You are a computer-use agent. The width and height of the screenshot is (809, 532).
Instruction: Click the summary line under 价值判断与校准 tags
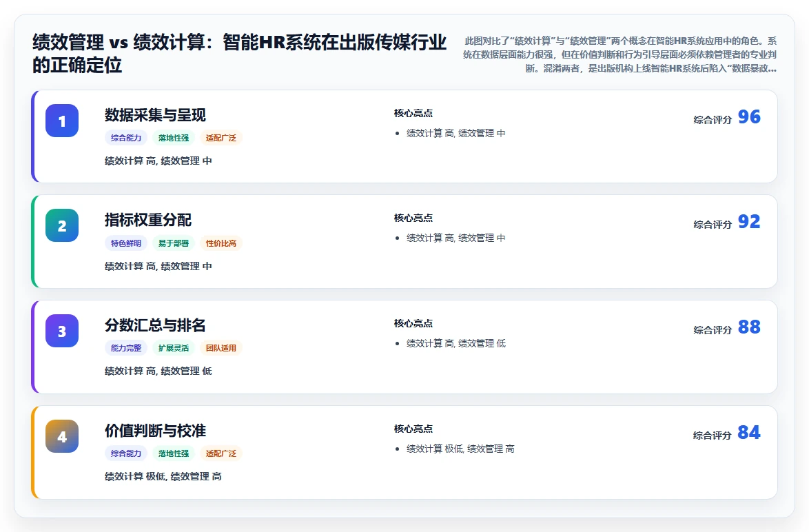[x=163, y=475]
